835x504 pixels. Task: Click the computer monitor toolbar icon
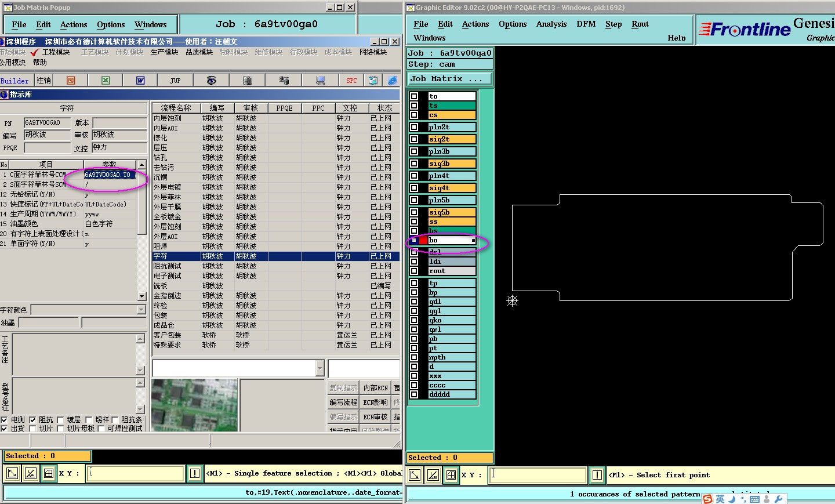point(321,81)
